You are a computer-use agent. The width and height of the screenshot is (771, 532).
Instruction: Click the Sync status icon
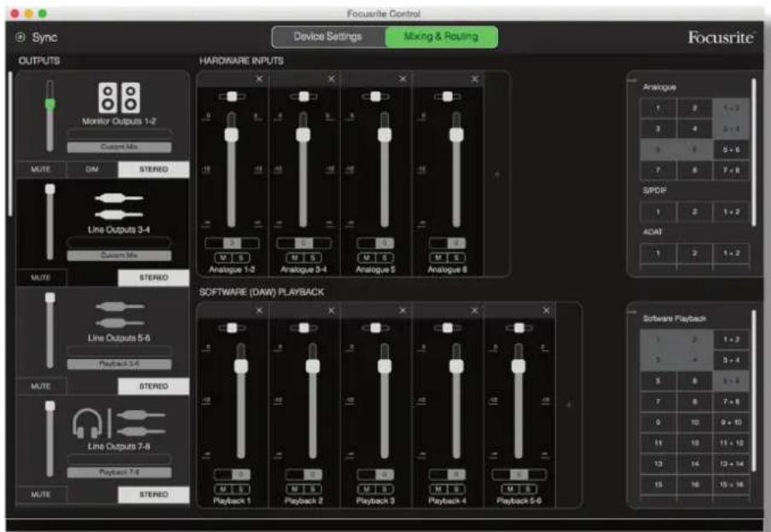coord(20,38)
